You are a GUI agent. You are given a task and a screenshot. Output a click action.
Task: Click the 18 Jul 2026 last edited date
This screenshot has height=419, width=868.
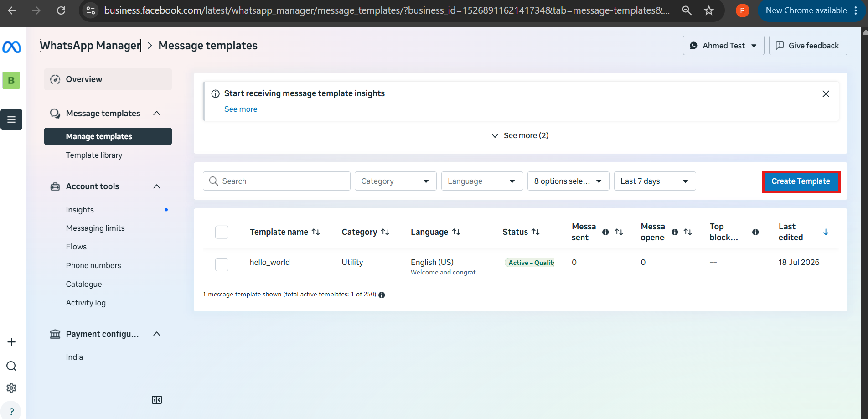[799, 262]
